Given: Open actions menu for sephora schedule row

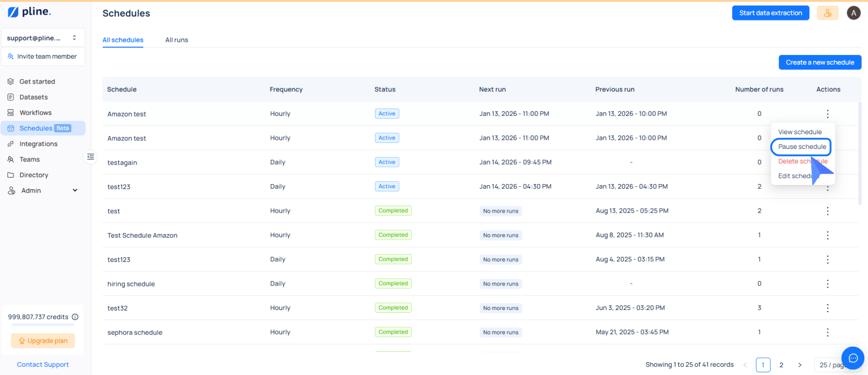Looking at the screenshot, I should (828, 332).
